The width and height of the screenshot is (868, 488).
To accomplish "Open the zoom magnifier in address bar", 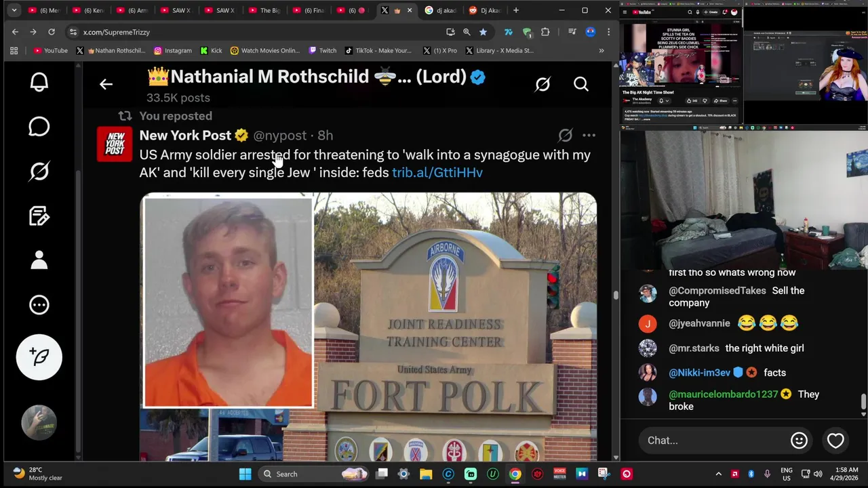I will [x=467, y=32].
